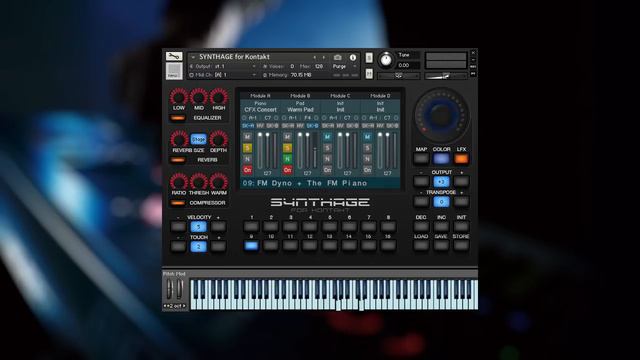Click the INC button
The image size is (640, 360).
point(441,227)
